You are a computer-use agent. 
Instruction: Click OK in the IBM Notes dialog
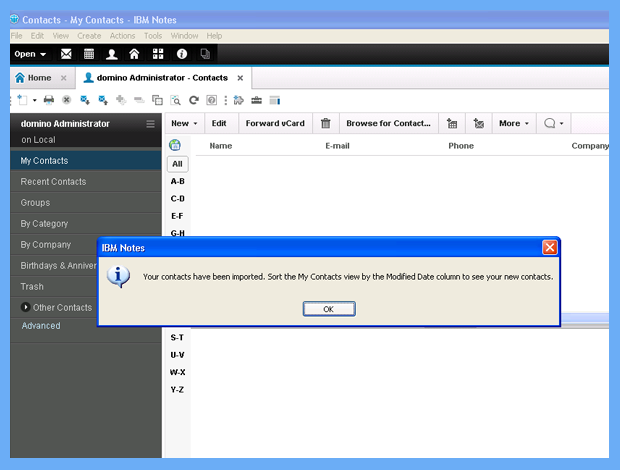(329, 309)
